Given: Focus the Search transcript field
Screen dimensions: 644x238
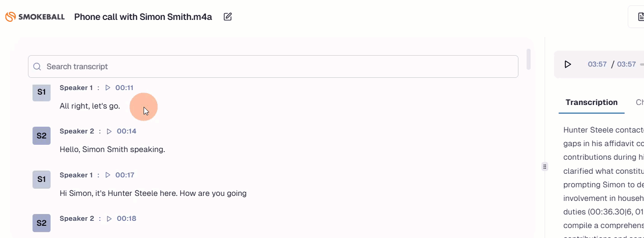Looking at the screenshot, I should pyautogui.click(x=280, y=67).
